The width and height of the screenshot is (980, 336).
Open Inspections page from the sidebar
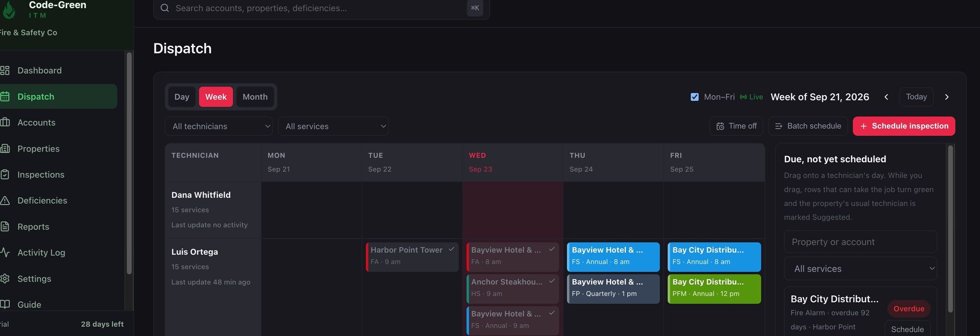click(58, 175)
